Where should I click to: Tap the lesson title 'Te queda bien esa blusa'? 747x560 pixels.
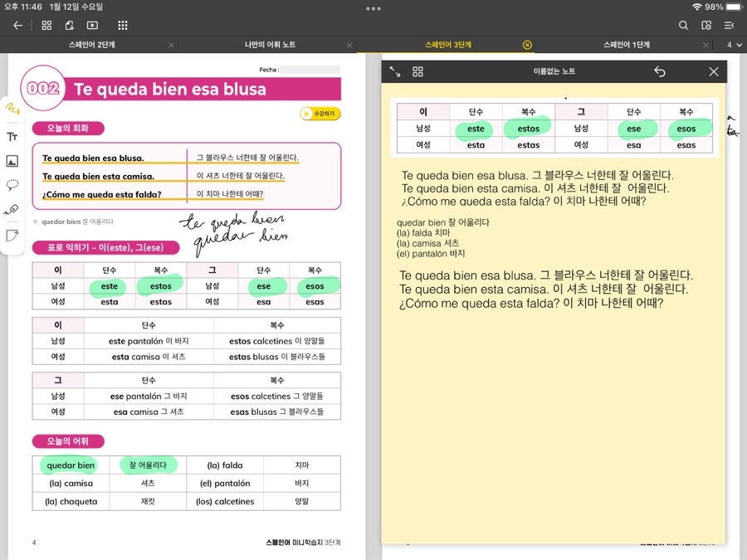point(170,89)
